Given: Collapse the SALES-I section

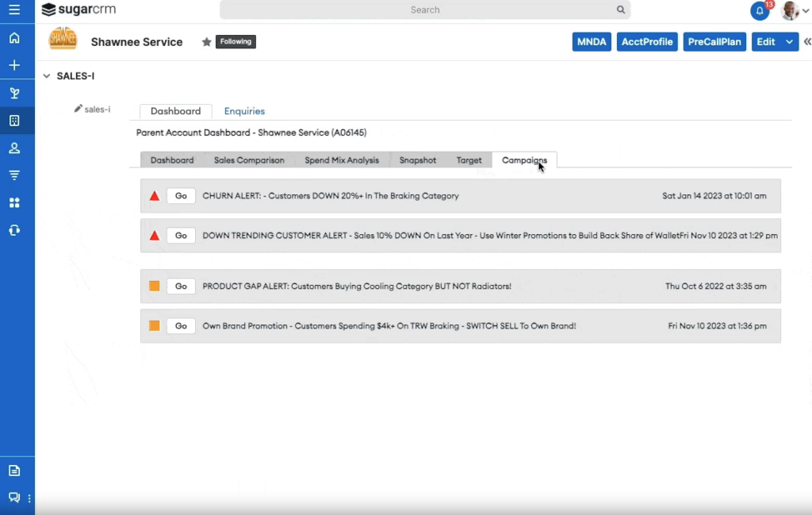Looking at the screenshot, I should coord(47,76).
